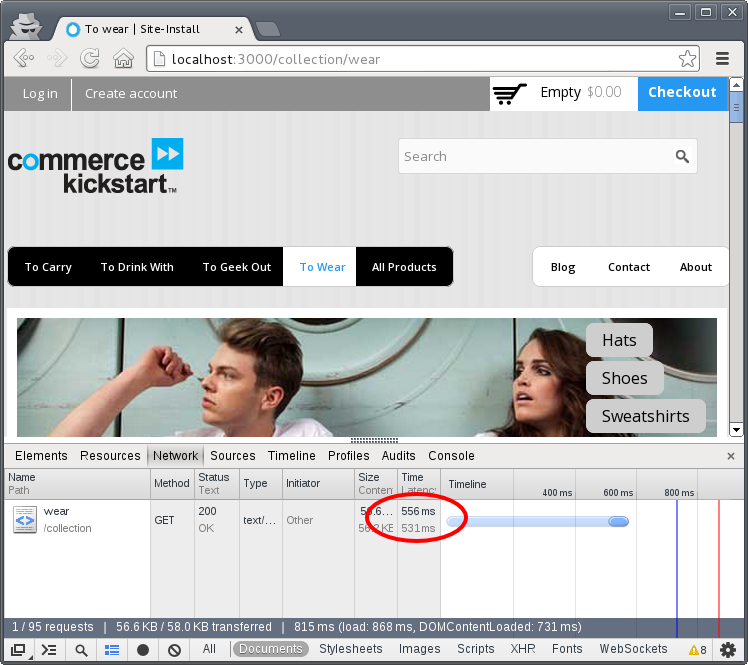Switch to the Elements tab

(x=41, y=456)
